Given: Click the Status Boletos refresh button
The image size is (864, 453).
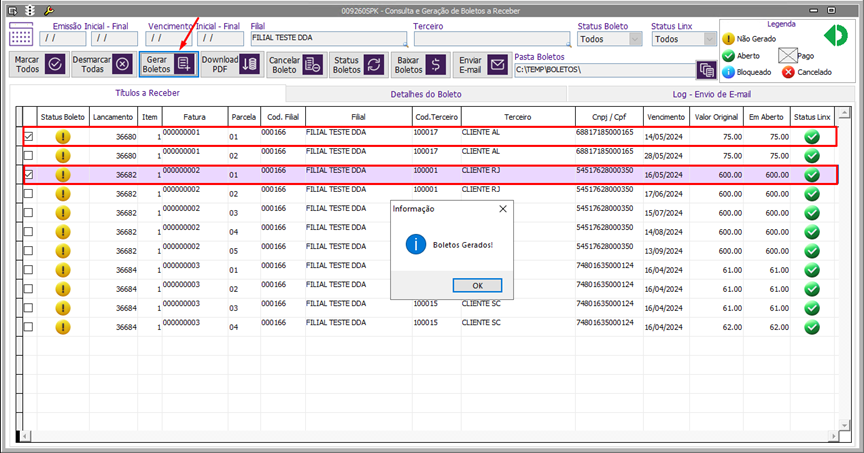Looking at the screenshot, I should tap(358, 64).
